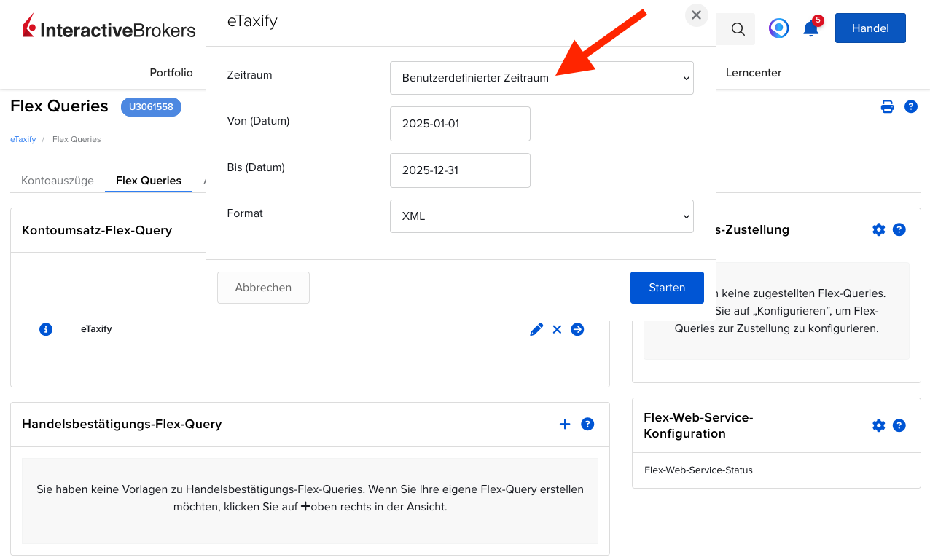Configure Flex-Zustellung via the gear icon

click(879, 229)
